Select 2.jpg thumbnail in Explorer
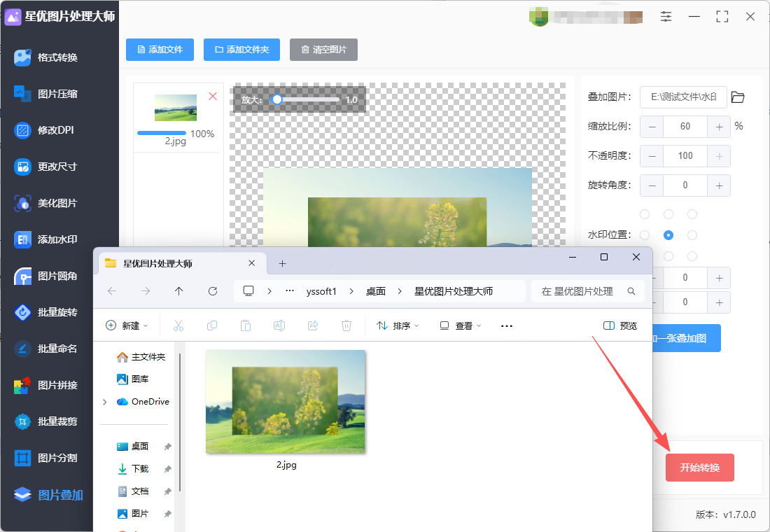The height and width of the screenshot is (532, 770). coord(286,401)
